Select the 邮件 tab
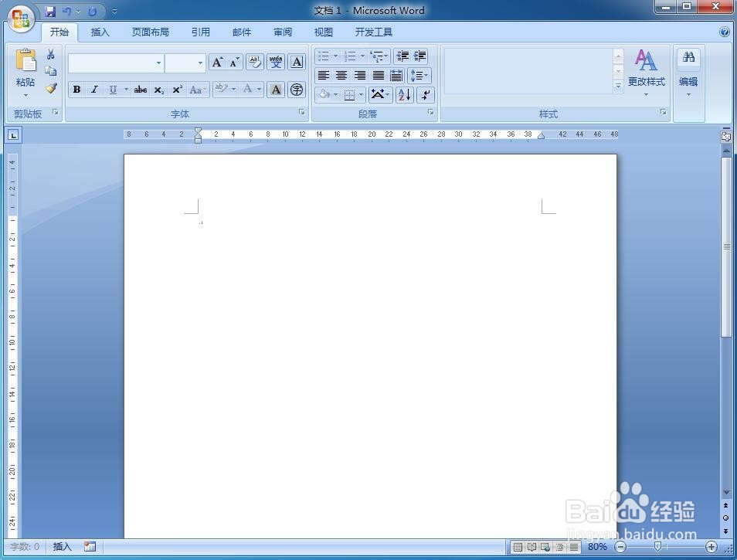The width and height of the screenshot is (737, 560). click(x=242, y=32)
